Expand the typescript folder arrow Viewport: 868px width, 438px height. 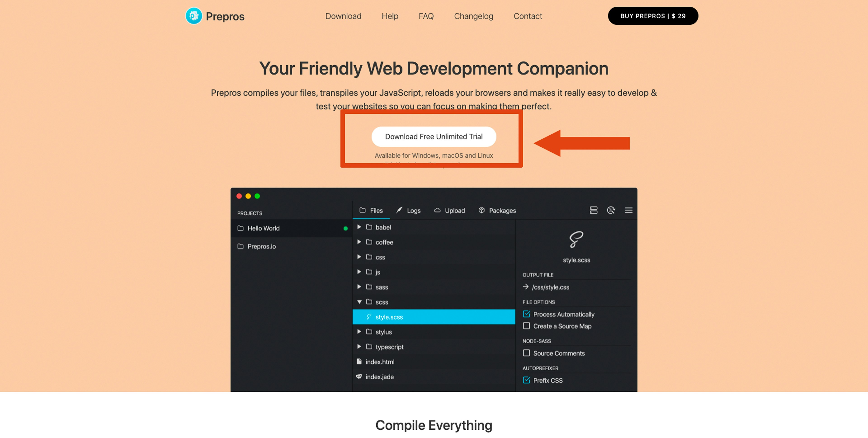tap(359, 346)
